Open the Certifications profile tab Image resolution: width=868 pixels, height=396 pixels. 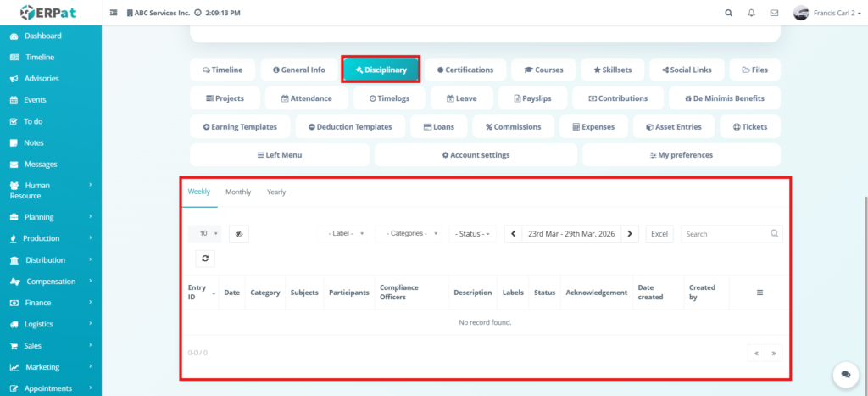pyautogui.click(x=465, y=70)
